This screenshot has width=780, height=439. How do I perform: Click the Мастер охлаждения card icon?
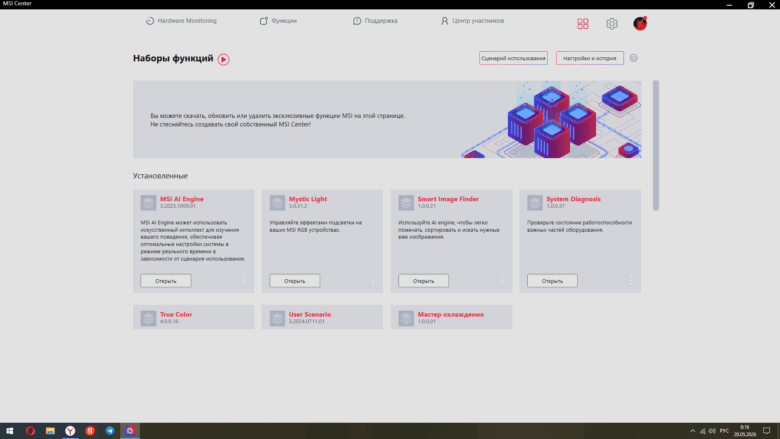point(406,318)
